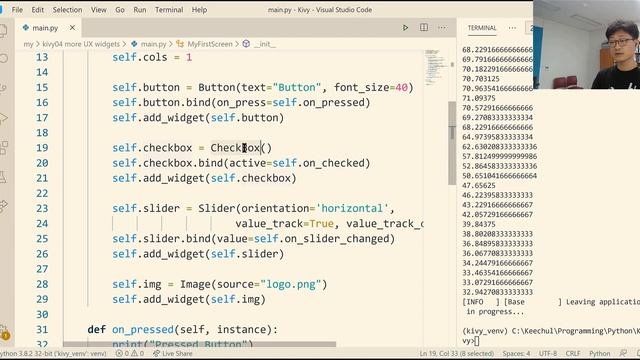
Task: Open the File menu
Action: [17, 10]
